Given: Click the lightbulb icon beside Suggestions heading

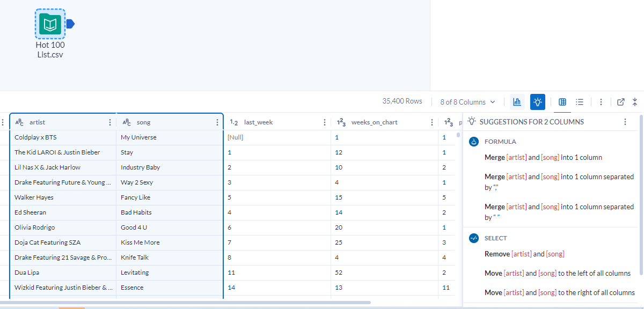Looking at the screenshot, I should pyautogui.click(x=472, y=121).
